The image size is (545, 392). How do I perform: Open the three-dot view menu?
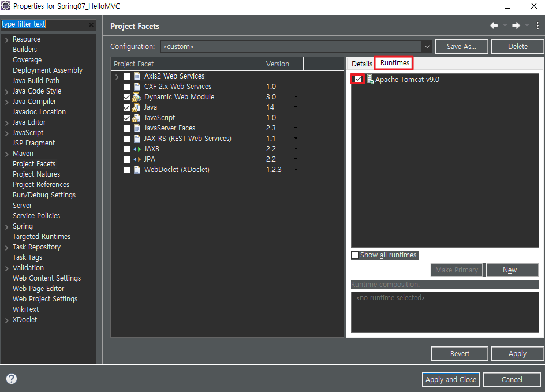[537, 25]
